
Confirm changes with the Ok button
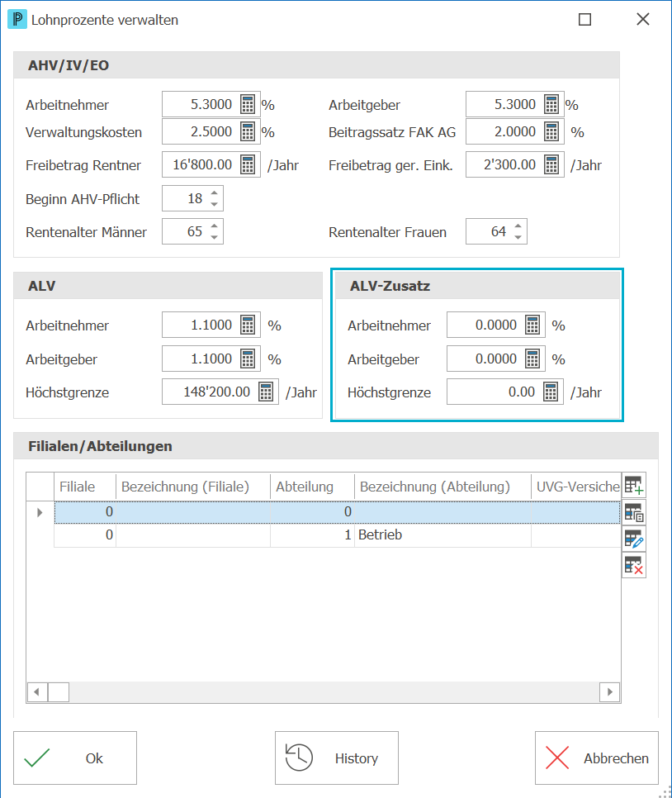[x=75, y=758]
